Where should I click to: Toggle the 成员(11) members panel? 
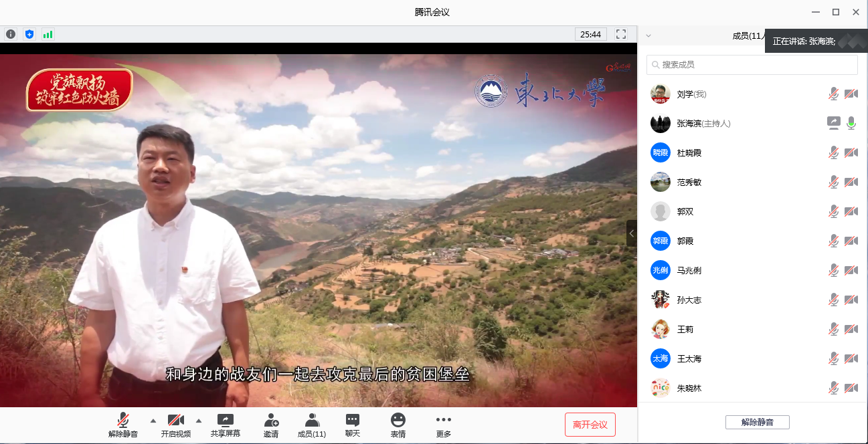[x=312, y=425]
